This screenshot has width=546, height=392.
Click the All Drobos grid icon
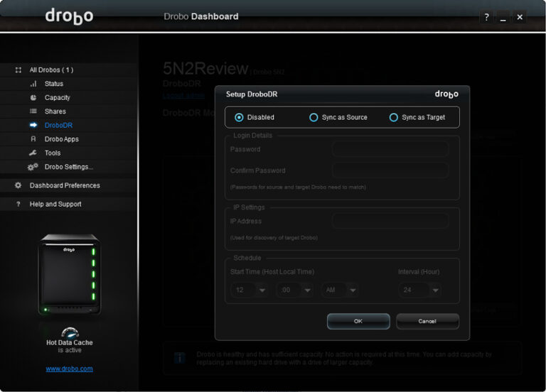[x=18, y=70]
